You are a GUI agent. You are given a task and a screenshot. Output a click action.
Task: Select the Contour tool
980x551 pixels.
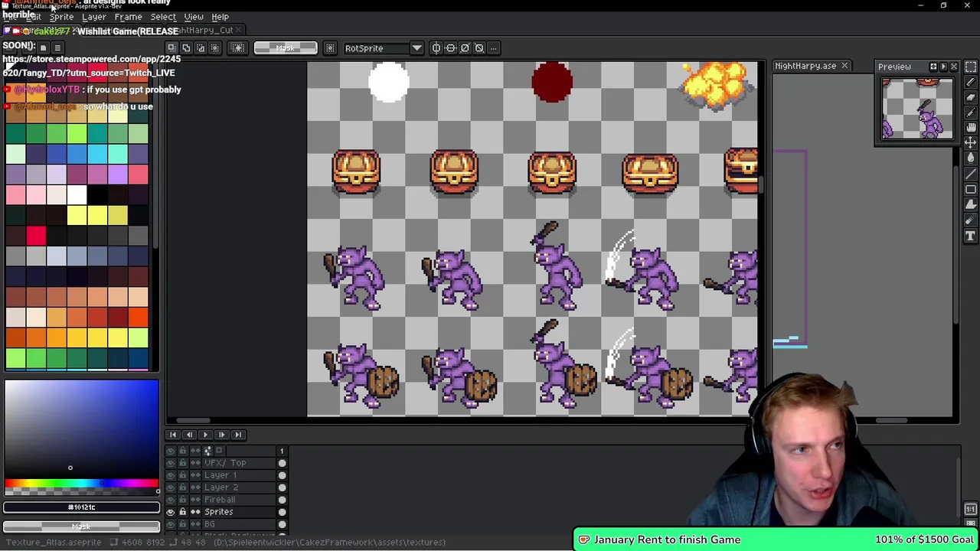point(971,204)
